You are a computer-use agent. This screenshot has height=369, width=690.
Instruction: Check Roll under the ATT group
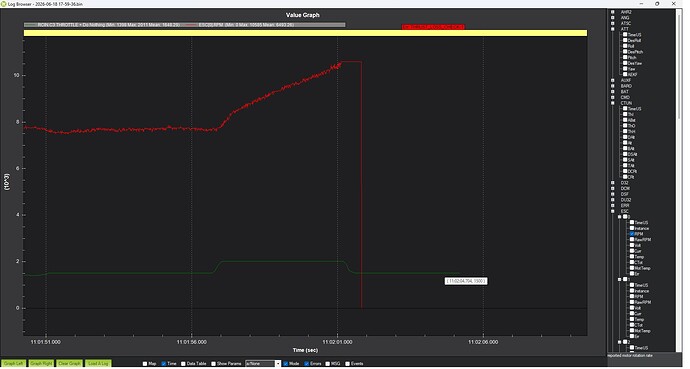click(x=625, y=46)
